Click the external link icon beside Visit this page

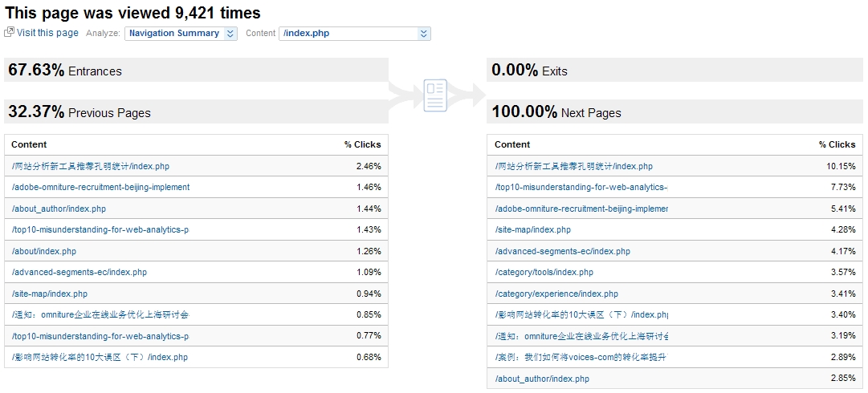click(x=9, y=33)
